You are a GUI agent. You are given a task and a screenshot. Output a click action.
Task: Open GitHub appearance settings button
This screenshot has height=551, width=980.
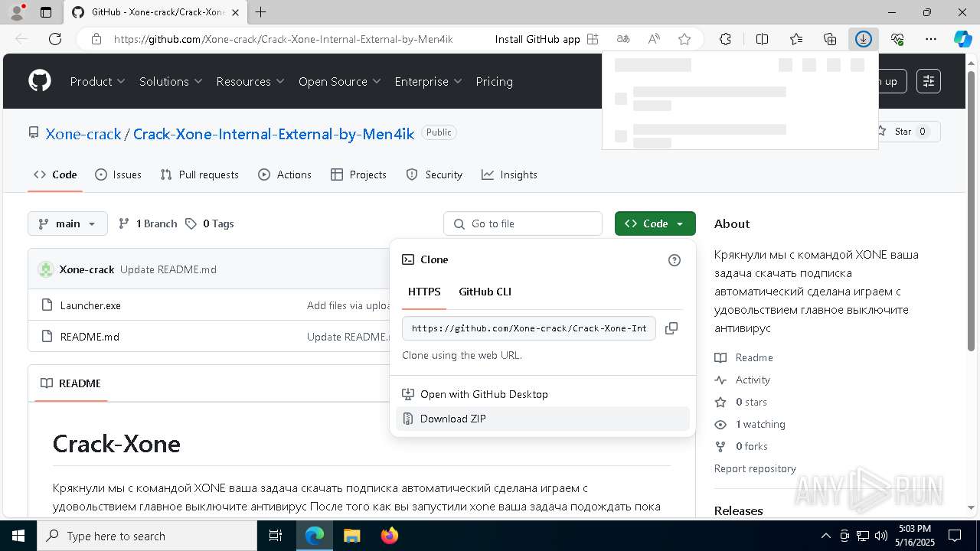click(929, 81)
